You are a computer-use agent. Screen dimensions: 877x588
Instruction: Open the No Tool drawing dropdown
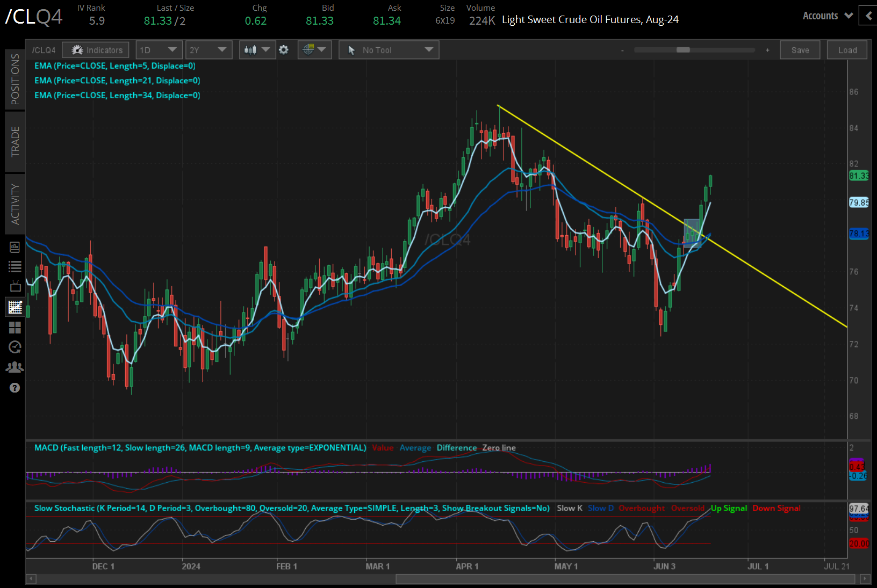[389, 49]
